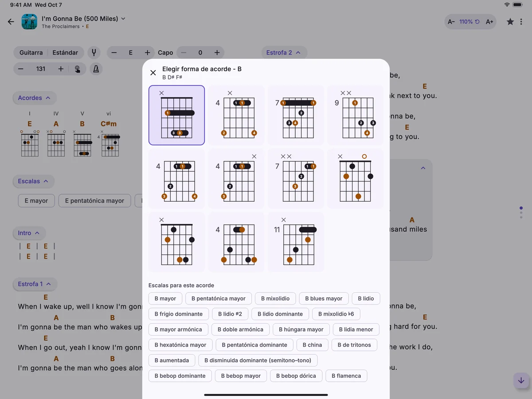Open the B frigio dominante scale
This screenshot has width=532, height=399.
[179, 314]
